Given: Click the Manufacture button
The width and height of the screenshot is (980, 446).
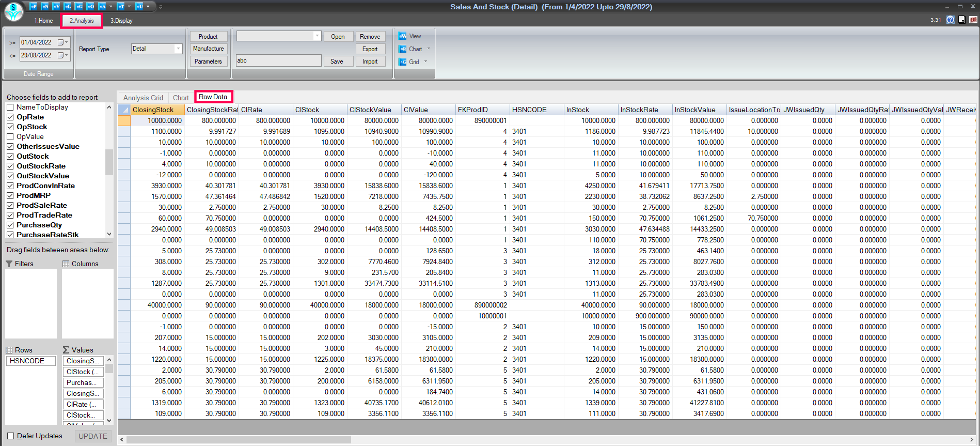Looking at the screenshot, I should (x=208, y=49).
